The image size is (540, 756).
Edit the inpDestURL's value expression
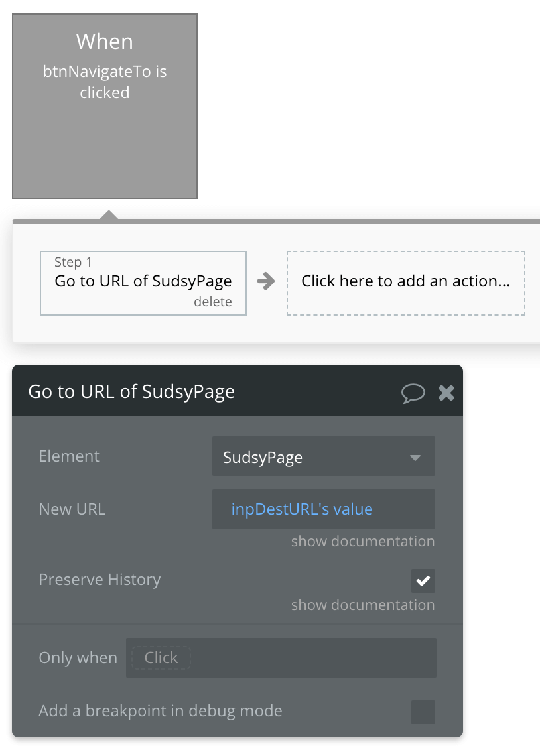302,509
